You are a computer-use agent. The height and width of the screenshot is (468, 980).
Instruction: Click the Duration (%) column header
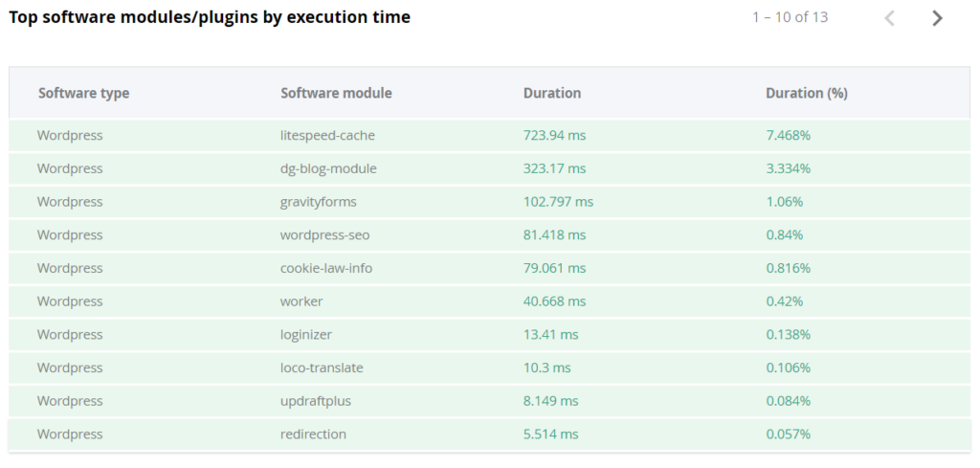pyautogui.click(x=806, y=93)
